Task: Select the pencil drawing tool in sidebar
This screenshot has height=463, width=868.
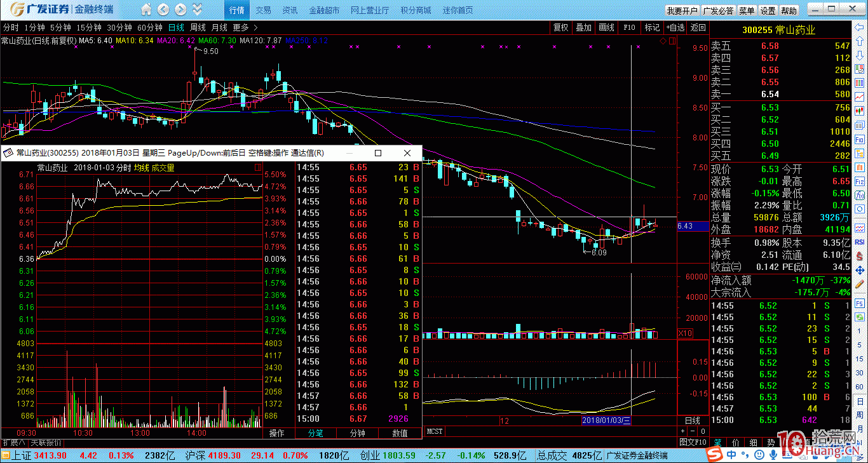Action: pyautogui.click(x=859, y=285)
